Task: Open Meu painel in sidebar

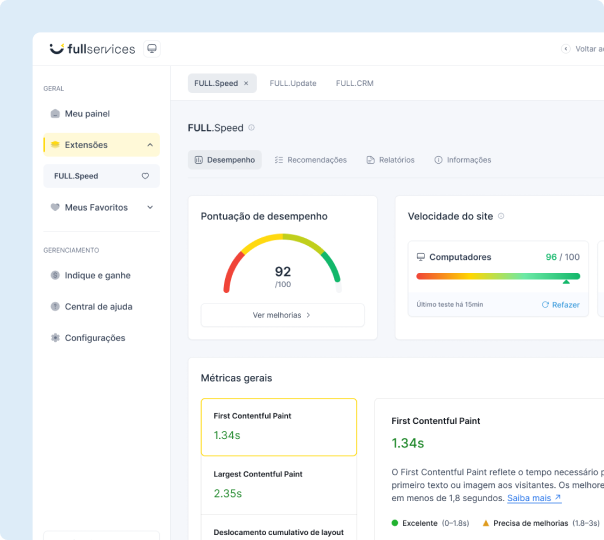Action: pyautogui.click(x=87, y=113)
